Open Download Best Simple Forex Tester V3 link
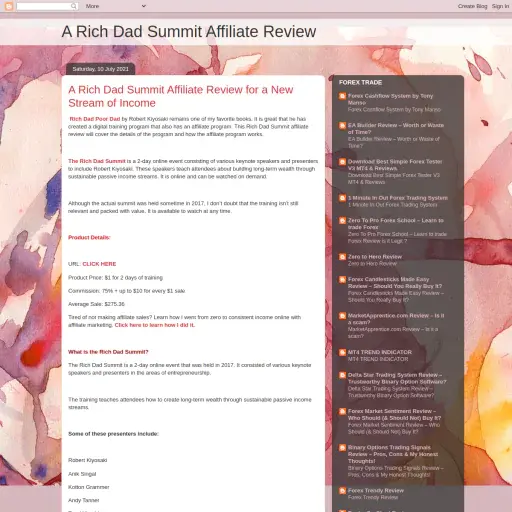 [x=395, y=165]
